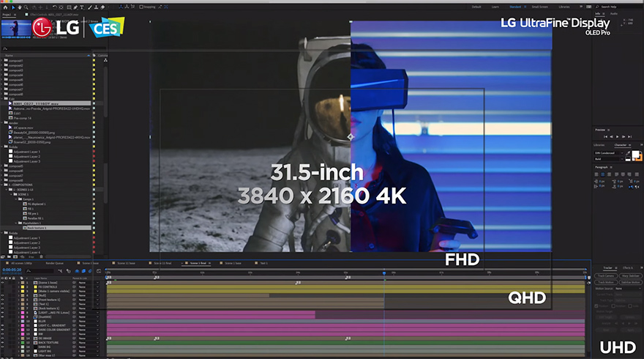Screen dimensions: 644x359
Task: Click the Character panel eyedropper icon
Action: (x=628, y=153)
